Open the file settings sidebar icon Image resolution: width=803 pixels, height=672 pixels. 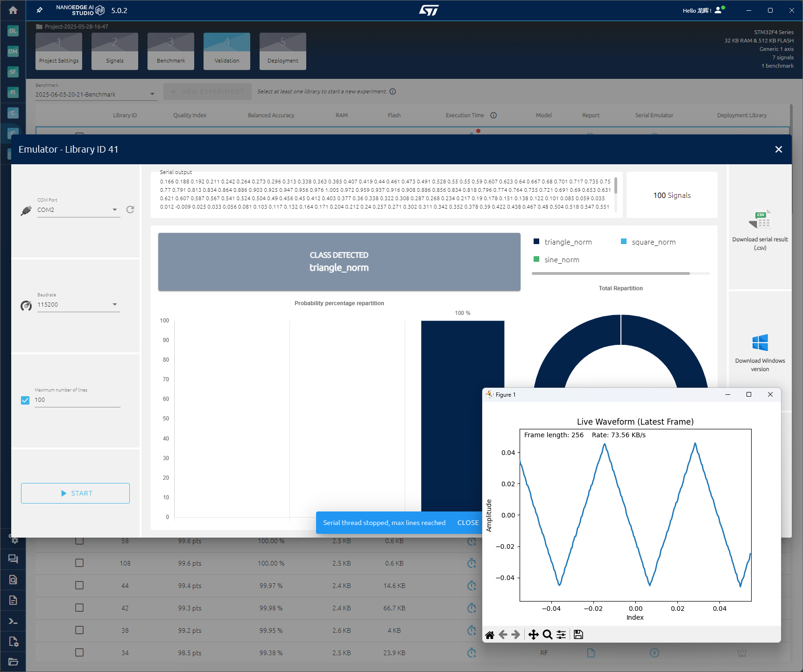point(13,642)
